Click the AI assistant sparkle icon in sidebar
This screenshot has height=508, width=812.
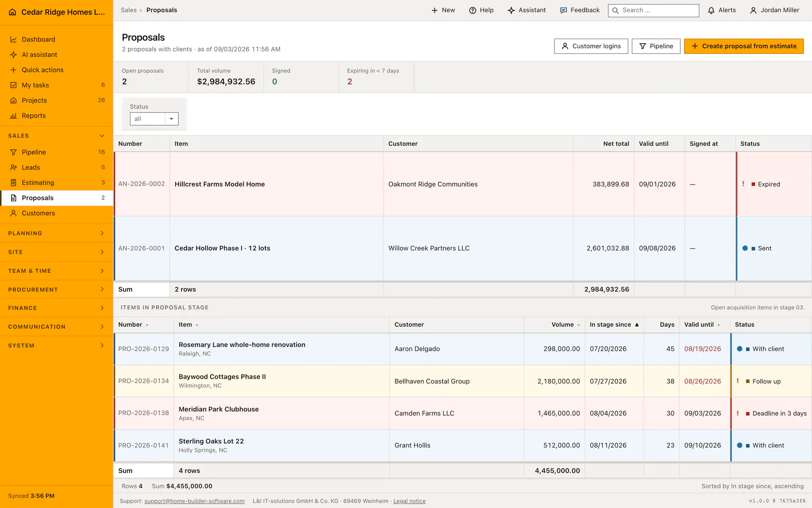(14, 55)
